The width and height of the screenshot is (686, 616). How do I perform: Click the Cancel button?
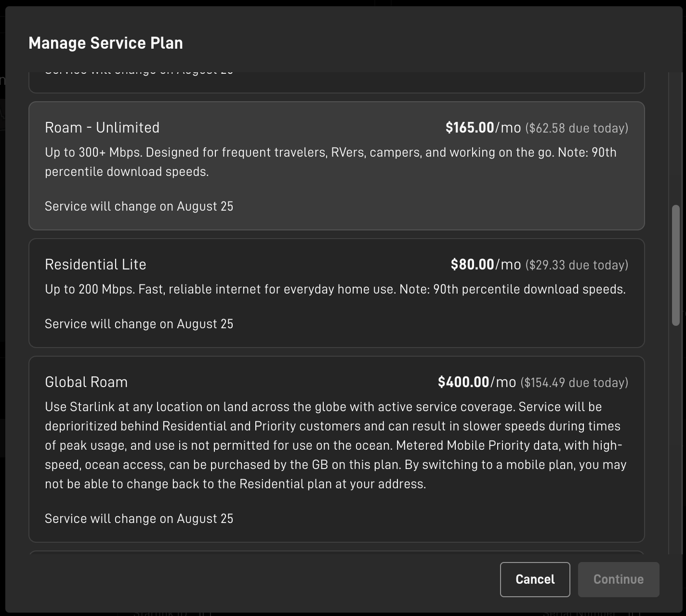[535, 579]
